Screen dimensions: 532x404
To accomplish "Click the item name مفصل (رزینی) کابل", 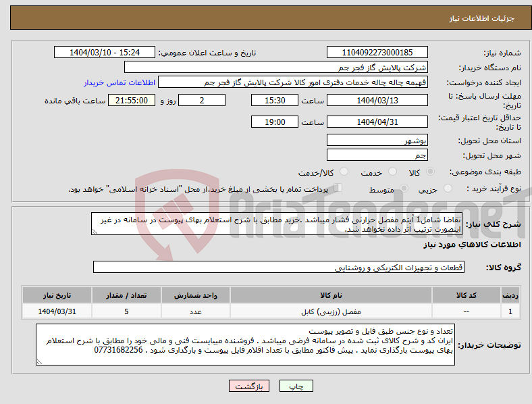I will click(331, 311).
